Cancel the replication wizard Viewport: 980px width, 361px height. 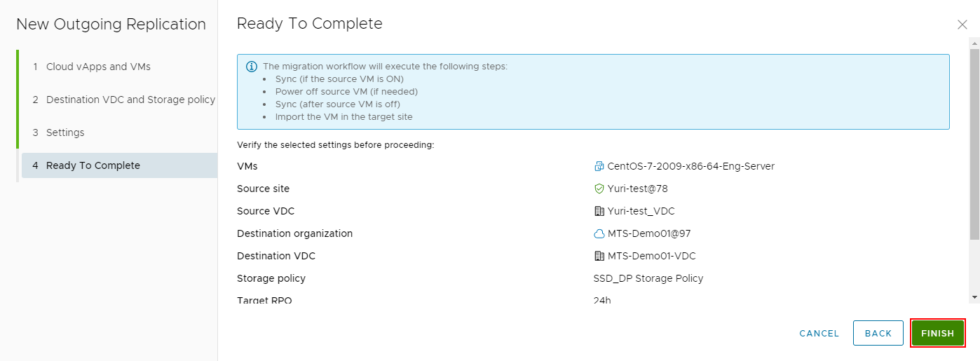click(819, 334)
